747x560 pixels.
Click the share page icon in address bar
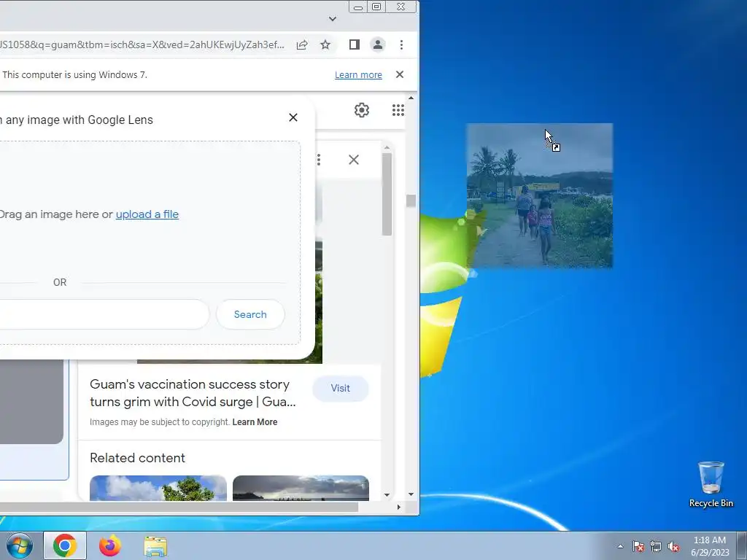pos(302,44)
